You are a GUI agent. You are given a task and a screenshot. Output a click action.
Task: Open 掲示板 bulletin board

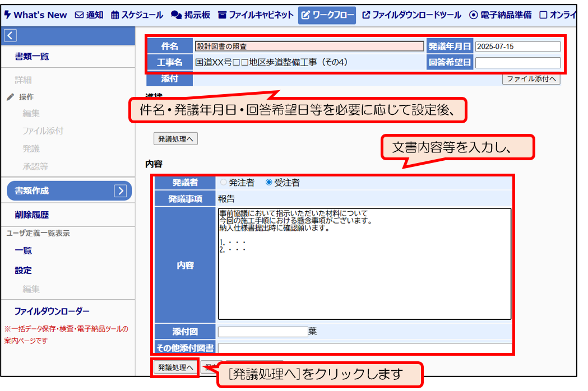(191, 15)
